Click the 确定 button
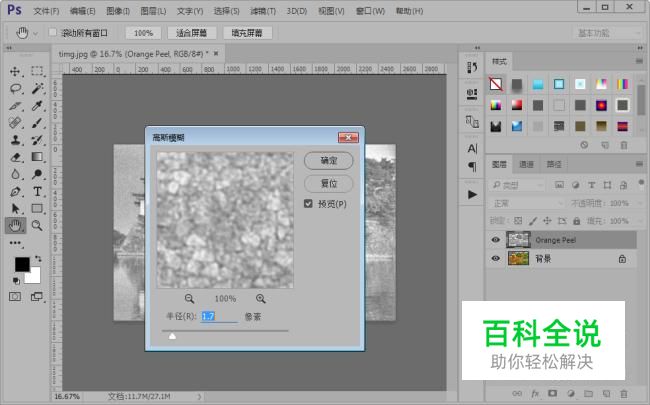This screenshot has height=405, width=650. [329, 160]
